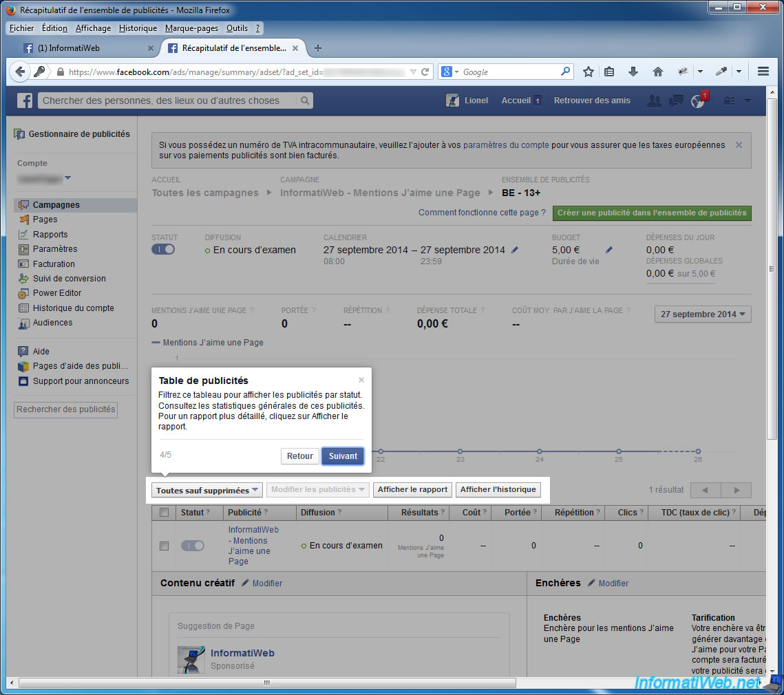Open Facebook privacy shortcuts icon
784x695 pixels.
(x=730, y=100)
